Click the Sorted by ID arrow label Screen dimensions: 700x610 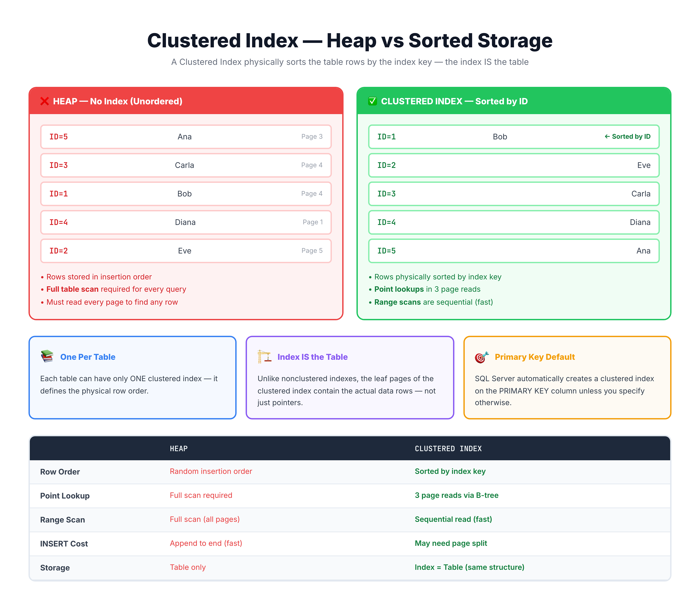tap(627, 137)
